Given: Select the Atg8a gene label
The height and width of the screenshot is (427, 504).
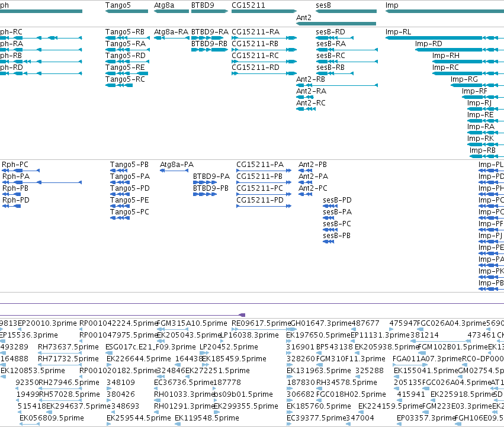Looking at the screenshot, I should (164, 5).
